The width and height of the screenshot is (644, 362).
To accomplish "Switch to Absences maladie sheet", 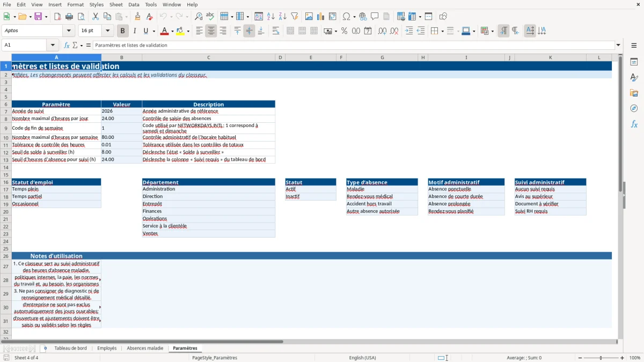I will point(145,348).
